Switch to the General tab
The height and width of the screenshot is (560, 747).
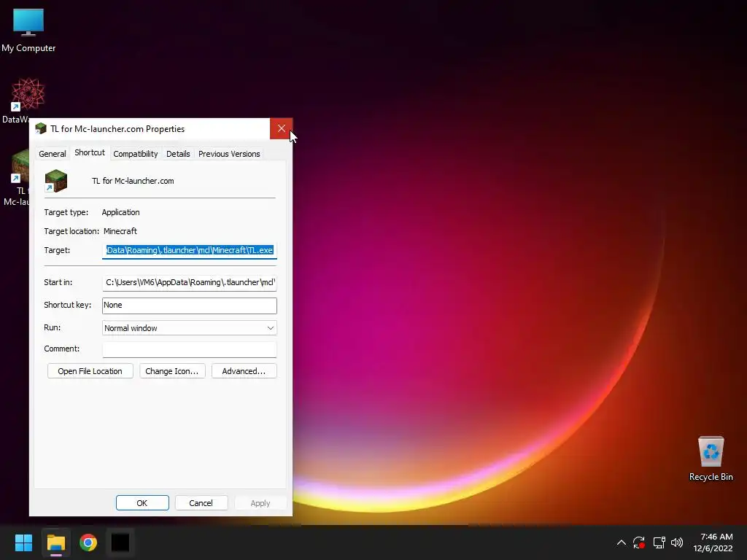53,154
